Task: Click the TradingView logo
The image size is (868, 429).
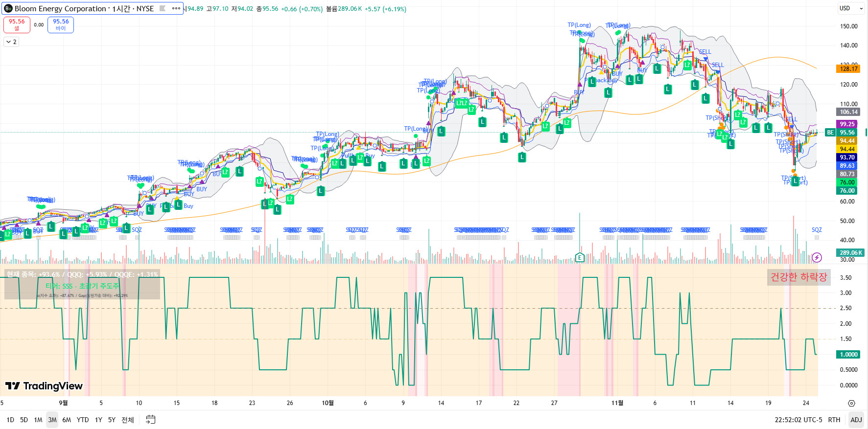Action: [x=44, y=386]
